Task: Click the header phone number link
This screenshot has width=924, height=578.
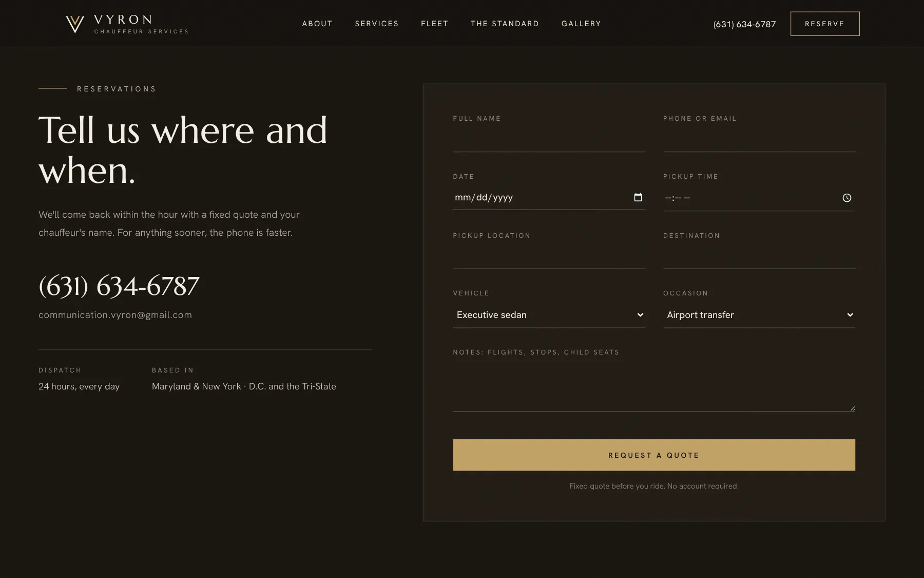Action: coord(744,24)
